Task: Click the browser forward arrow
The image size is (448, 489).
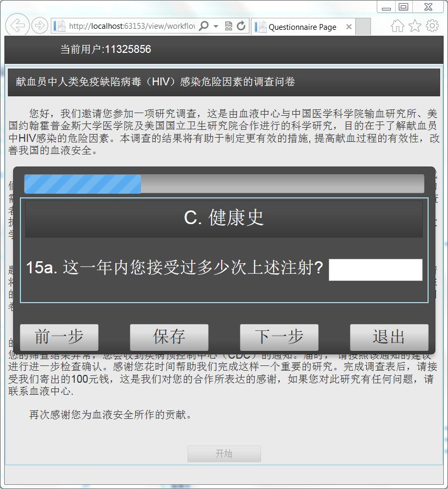Action: (40, 25)
